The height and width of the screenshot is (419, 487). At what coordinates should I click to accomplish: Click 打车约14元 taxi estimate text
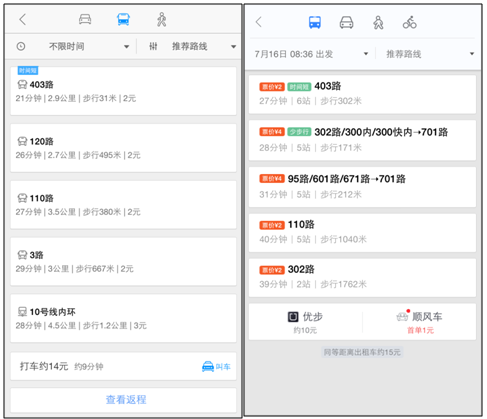(x=44, y=367)
